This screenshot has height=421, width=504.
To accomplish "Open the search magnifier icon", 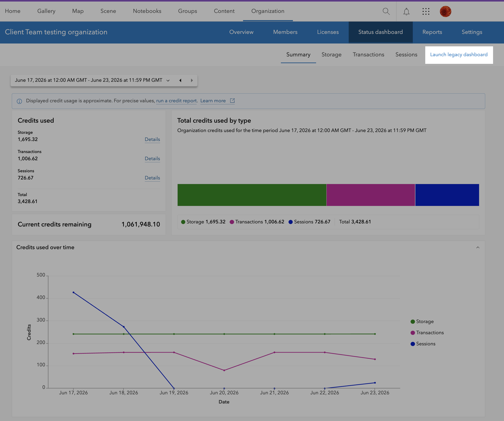I will (x=386, y=11).
